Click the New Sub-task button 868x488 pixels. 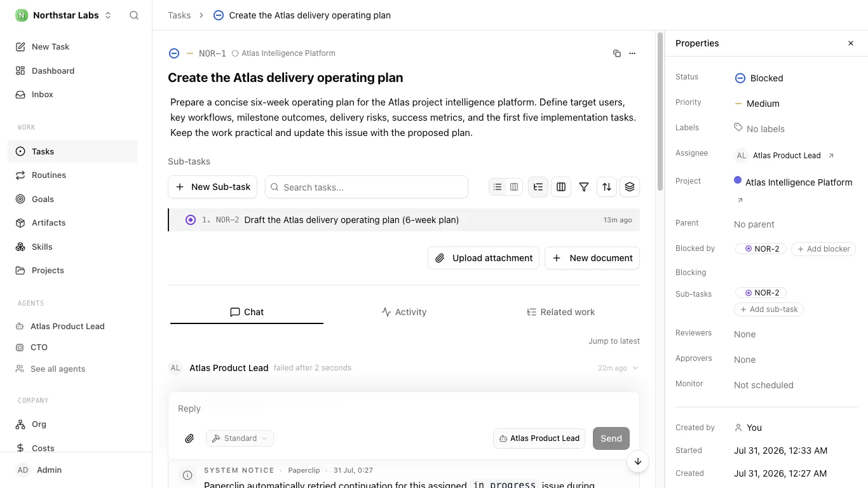[x=213, y=187]
